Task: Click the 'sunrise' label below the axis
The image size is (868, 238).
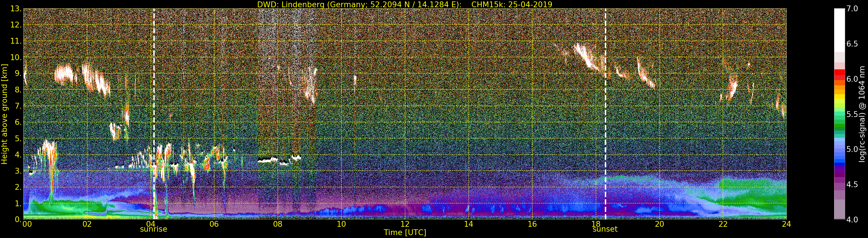Action: [154, 229]
